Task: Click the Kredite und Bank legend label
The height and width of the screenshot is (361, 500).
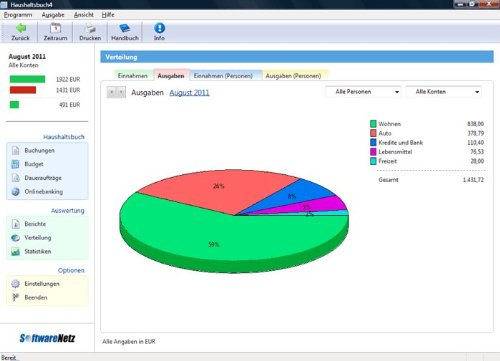Action: coord(401,142)
